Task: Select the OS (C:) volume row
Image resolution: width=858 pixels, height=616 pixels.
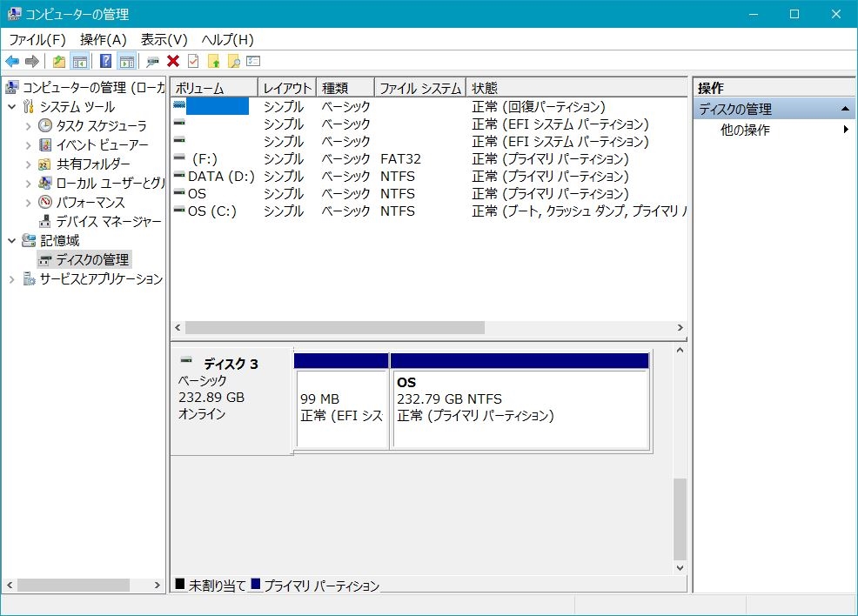Action: [x=430, y=211]
